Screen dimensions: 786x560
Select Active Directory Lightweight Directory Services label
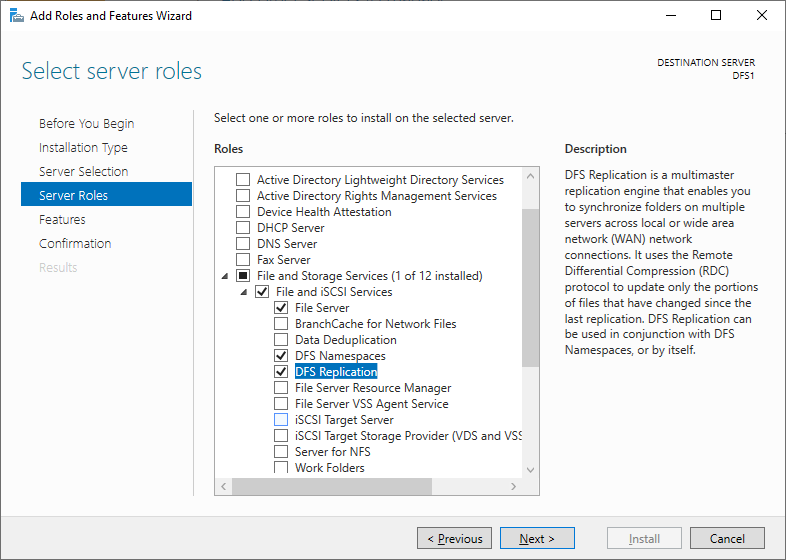tap(380, 179)
